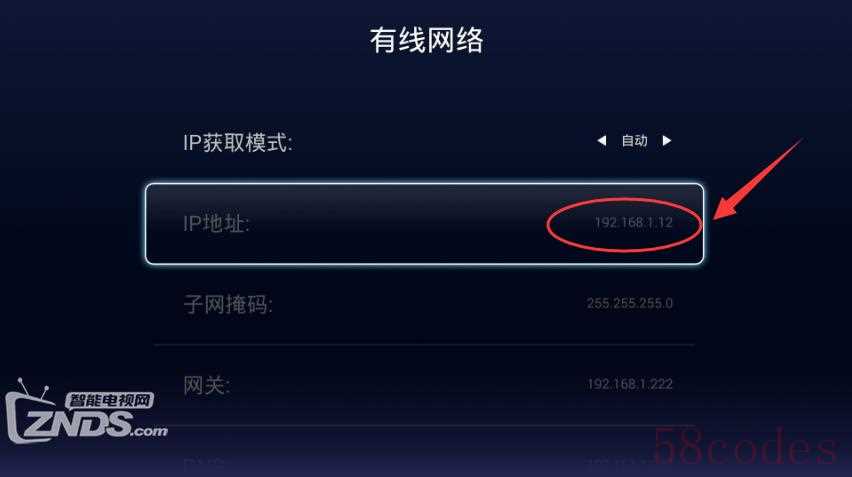
Task: Click the red arrow annotation head
Action: click(x=727, y=207)
